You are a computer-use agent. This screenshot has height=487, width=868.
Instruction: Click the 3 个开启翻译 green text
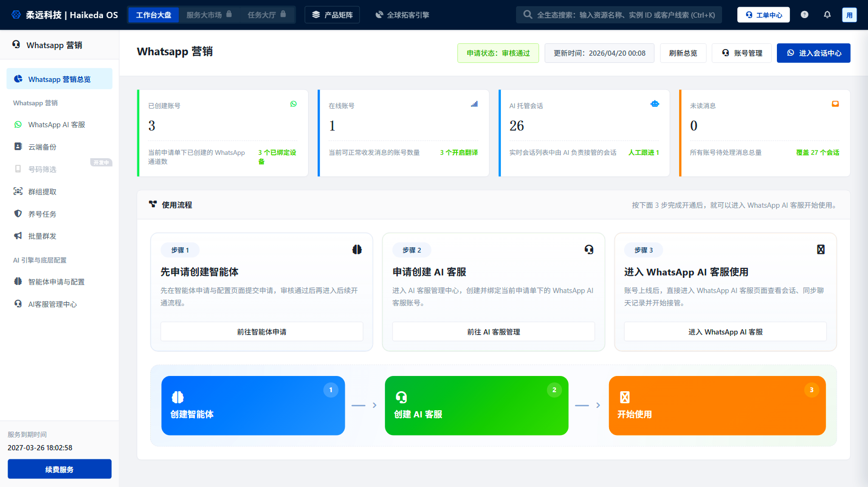coord(459,152)
